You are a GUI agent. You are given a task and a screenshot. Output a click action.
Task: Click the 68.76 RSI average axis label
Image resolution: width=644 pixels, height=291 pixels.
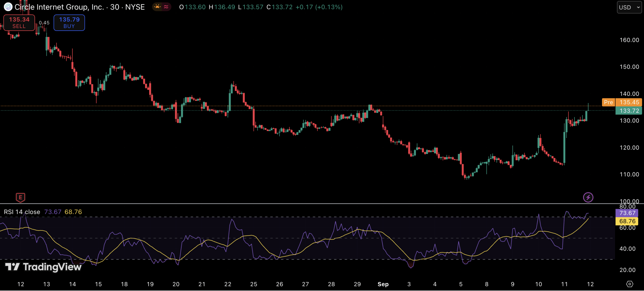627,221
